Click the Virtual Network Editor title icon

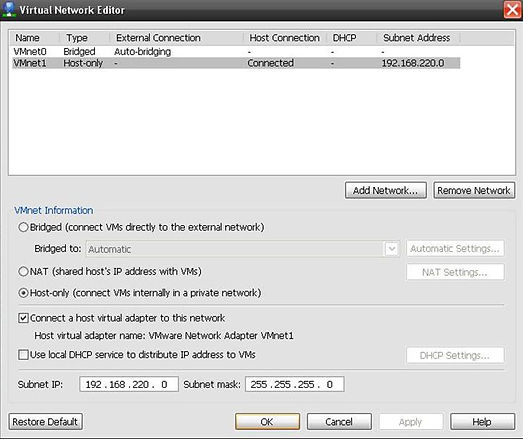9,9
